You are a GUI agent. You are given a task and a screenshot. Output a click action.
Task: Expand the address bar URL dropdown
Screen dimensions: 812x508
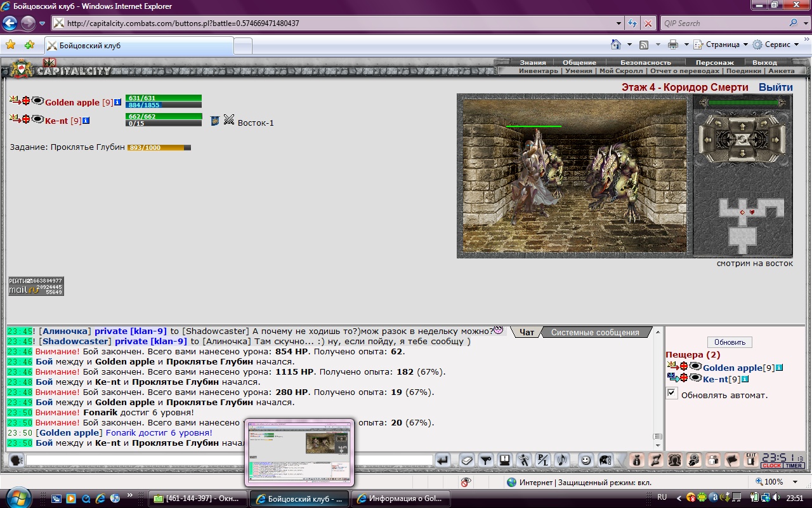(619, 23)
